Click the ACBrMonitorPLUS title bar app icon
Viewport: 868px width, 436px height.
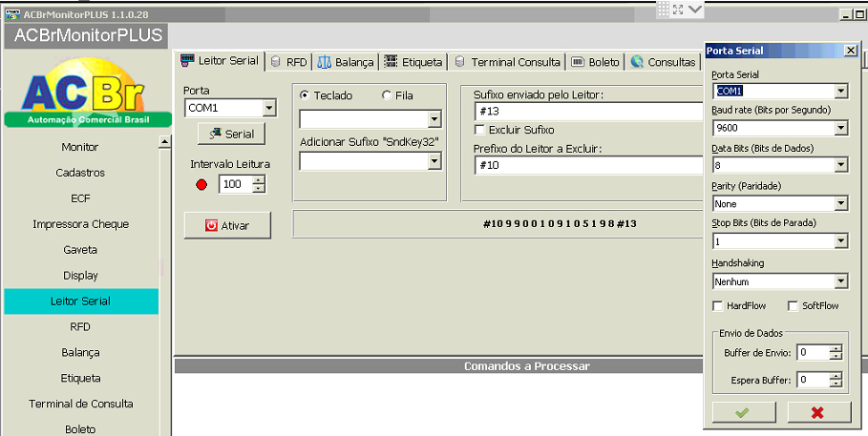click(x=12, y=14)
